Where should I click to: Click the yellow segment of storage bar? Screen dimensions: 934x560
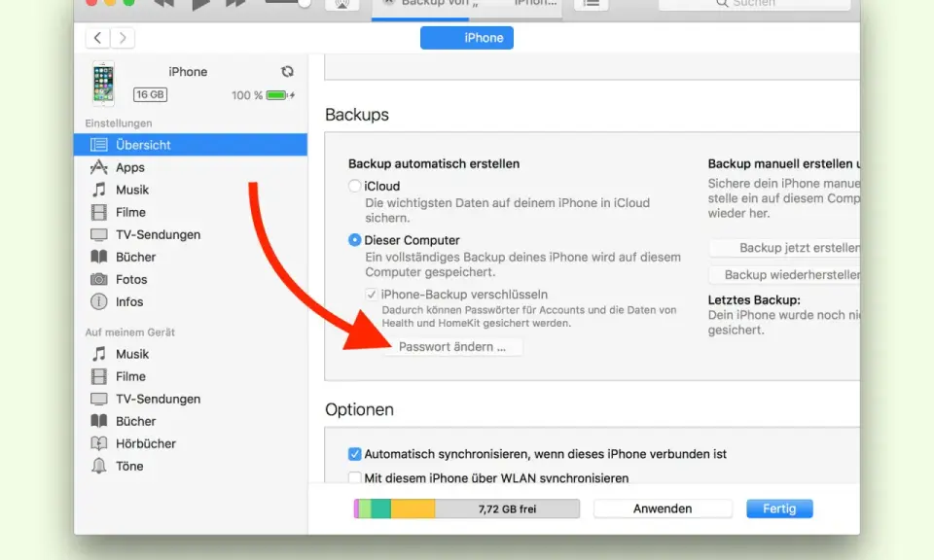click(413, 508)
